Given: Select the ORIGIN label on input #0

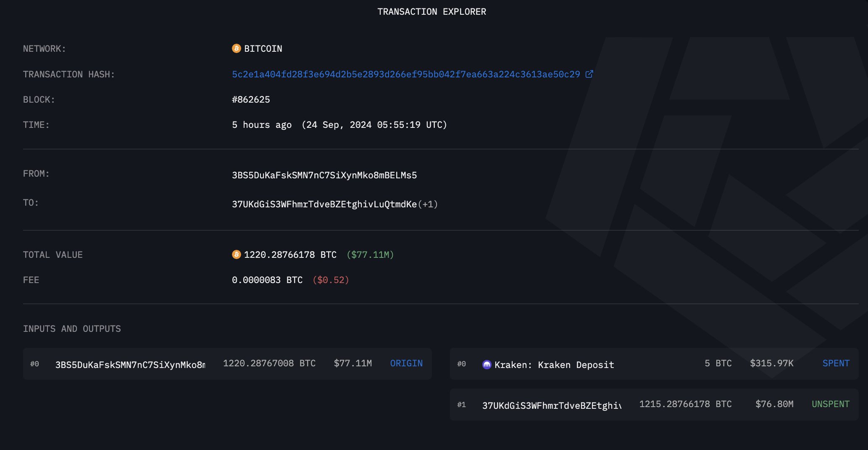Looking at the screenshot, I should [406, 363].
